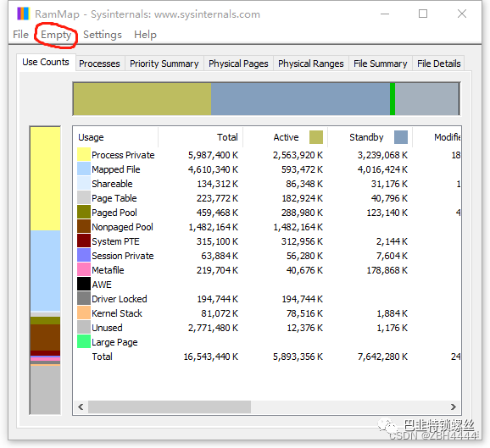Click the pink Metafile swatch
Viewport: 490px width, 448px height.
tap(84, 270)
